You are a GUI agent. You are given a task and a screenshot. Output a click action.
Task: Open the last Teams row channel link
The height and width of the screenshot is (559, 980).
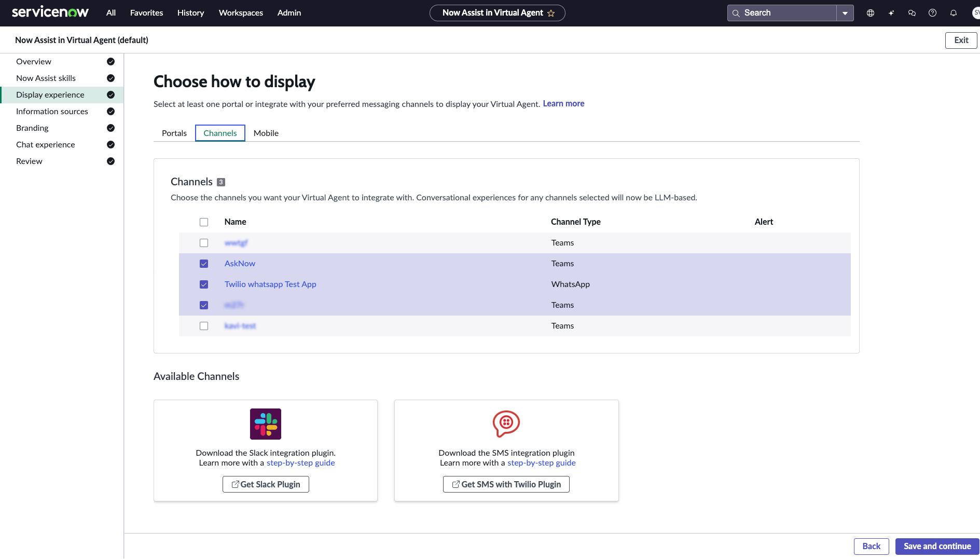pyautogui.click(x=240, y=326)
